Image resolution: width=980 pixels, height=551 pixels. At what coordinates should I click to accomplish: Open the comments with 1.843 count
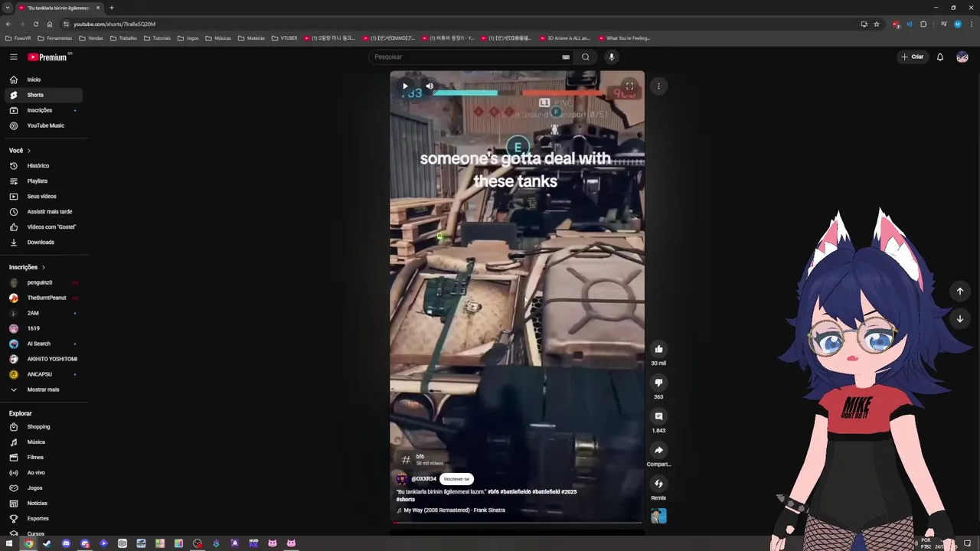(658, 416)
